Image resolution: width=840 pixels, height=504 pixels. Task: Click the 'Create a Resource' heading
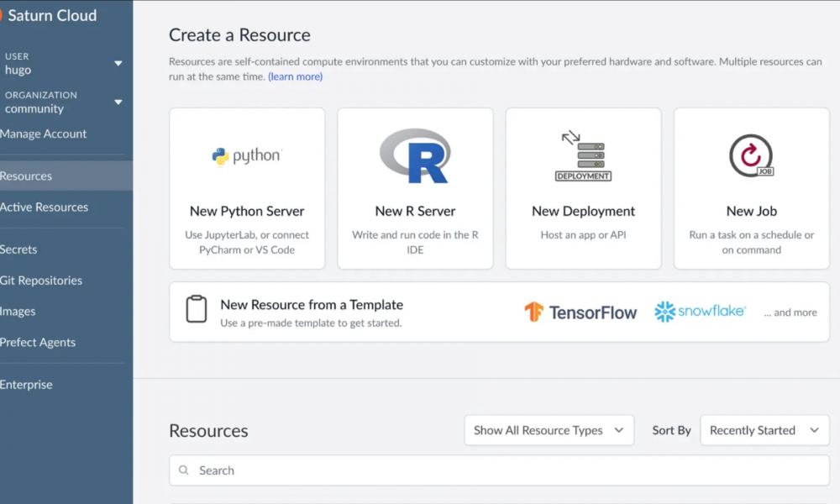click(x=239, y=34)
